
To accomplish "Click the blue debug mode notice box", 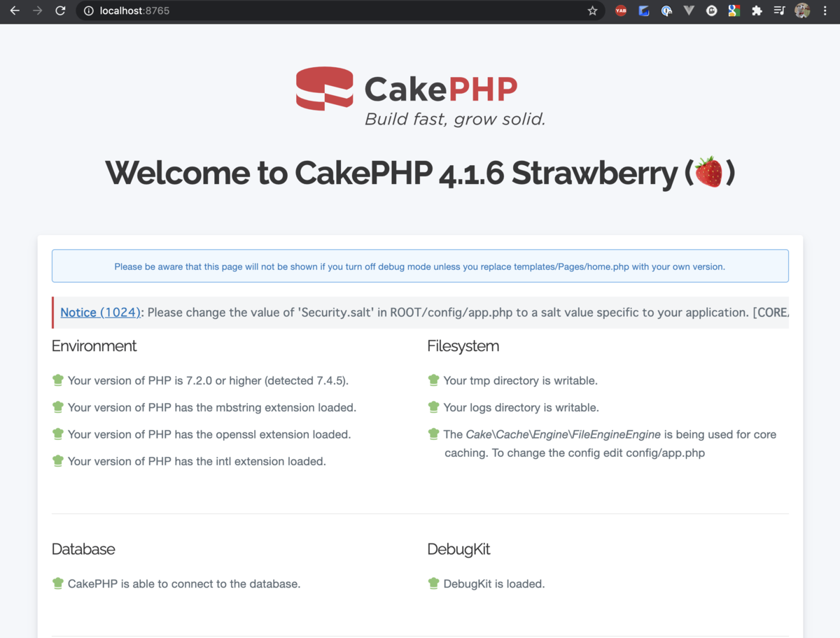I will pos(420,266).
